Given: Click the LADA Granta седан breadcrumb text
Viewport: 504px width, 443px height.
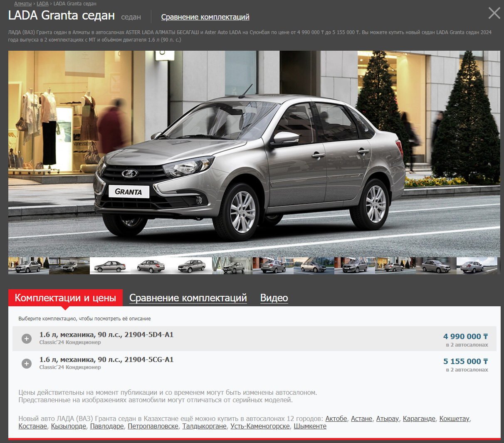Looking at the screenshot, I should click(x=75, y=4).
